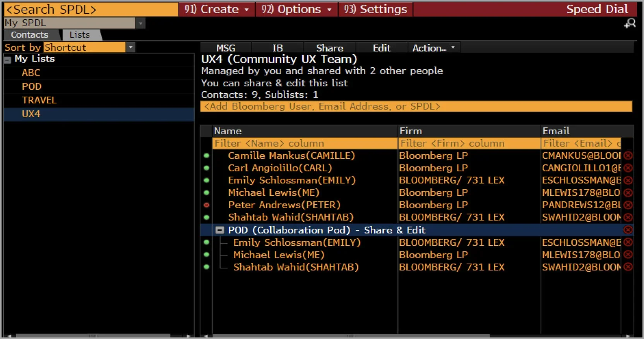Click the Edit button

tap(382, 48)
